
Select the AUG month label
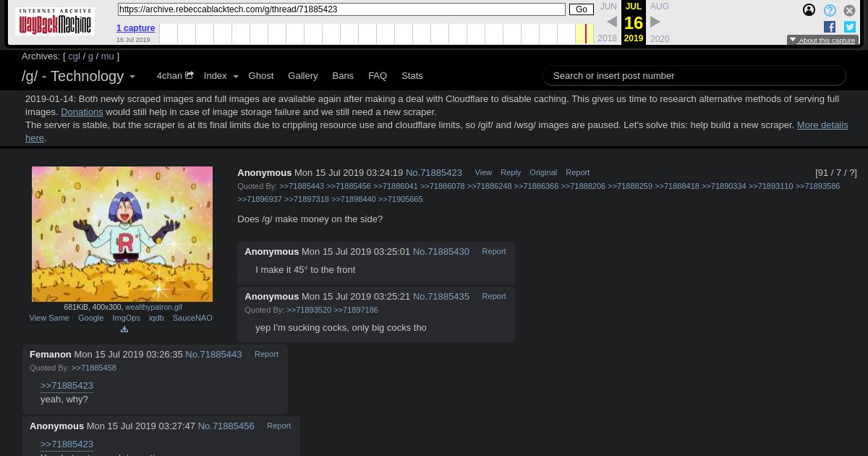(660, 7)
